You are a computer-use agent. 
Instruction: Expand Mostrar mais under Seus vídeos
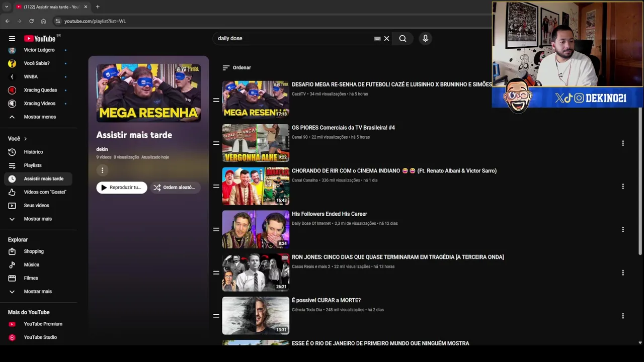click(38, 219)
